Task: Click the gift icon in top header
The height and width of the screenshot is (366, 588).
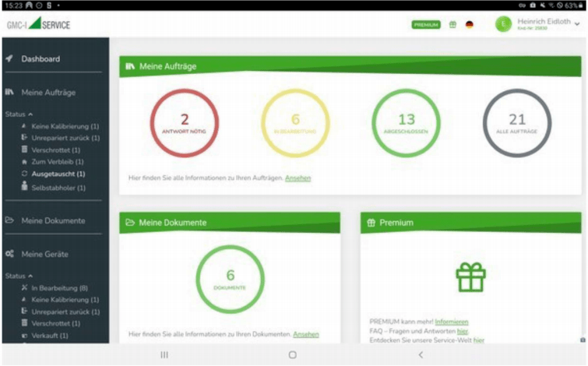Action: click(x=452, y=24)
